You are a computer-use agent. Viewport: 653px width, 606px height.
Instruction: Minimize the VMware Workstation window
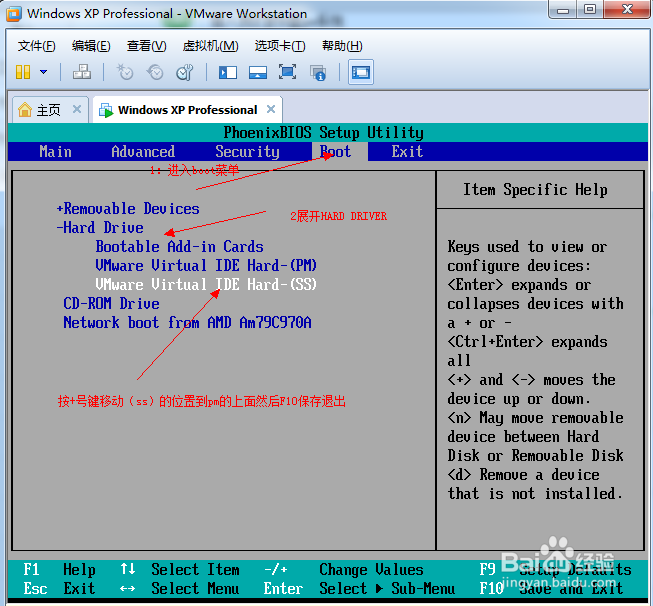click(x=563, y=10)
